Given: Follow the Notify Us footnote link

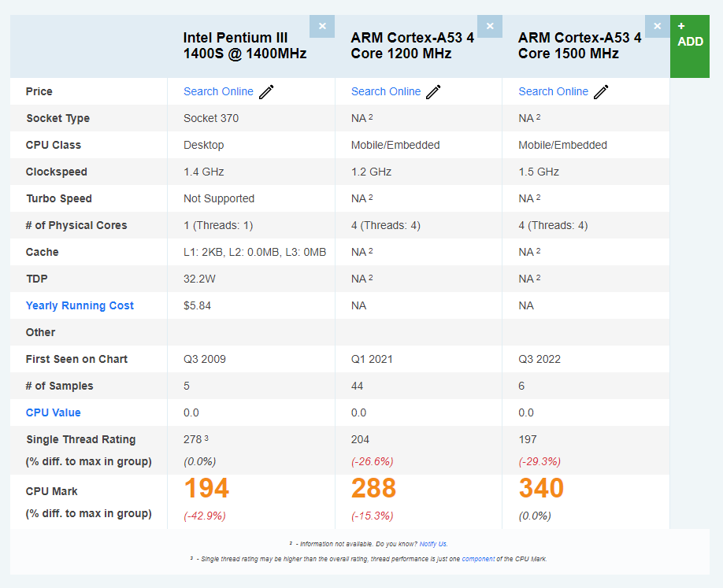Looking at the screenshot, I should 433,544.
